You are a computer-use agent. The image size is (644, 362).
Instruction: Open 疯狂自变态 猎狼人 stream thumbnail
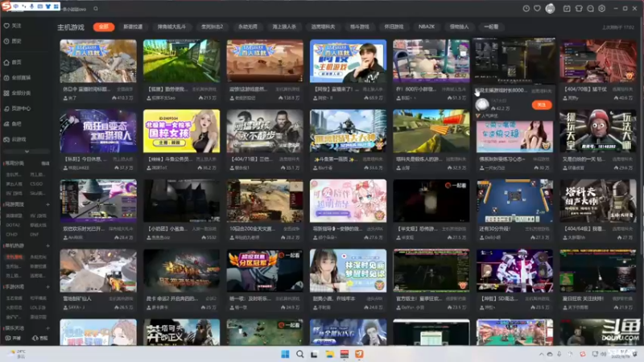point(98,131)
